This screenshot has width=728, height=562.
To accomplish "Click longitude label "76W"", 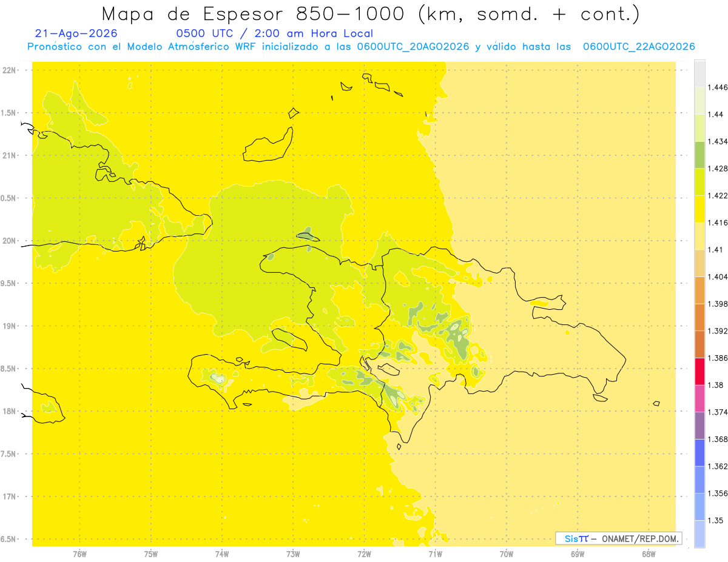I will (x=79, y=554).
